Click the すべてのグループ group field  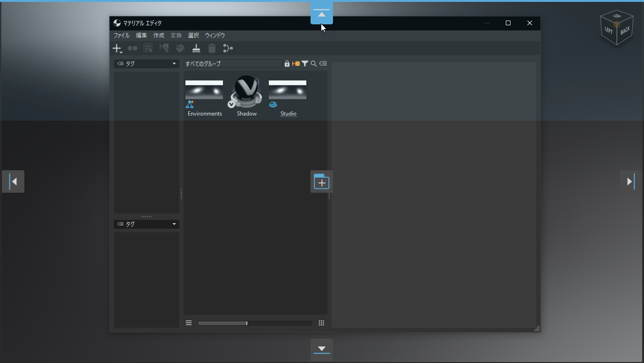[233, 64]
